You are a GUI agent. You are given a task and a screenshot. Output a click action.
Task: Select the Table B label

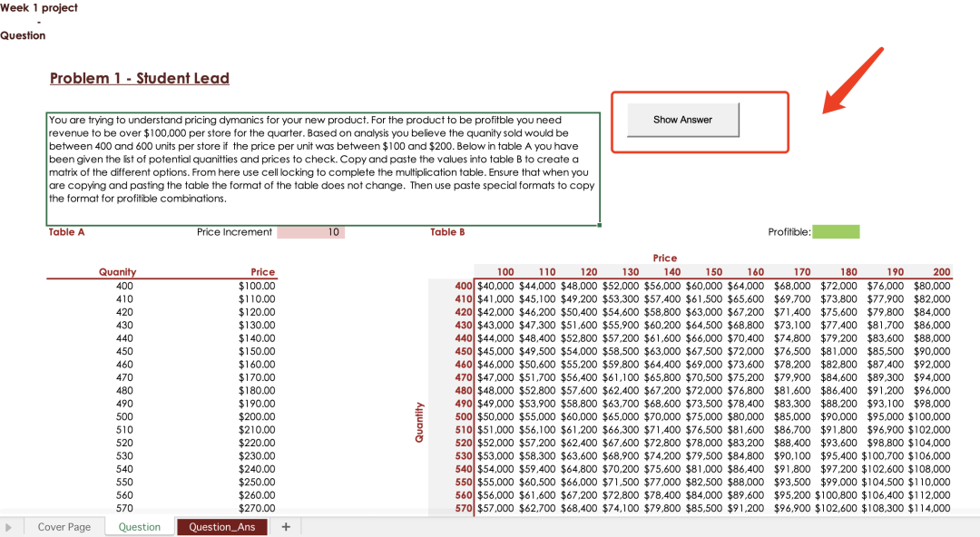coord(447,232)
